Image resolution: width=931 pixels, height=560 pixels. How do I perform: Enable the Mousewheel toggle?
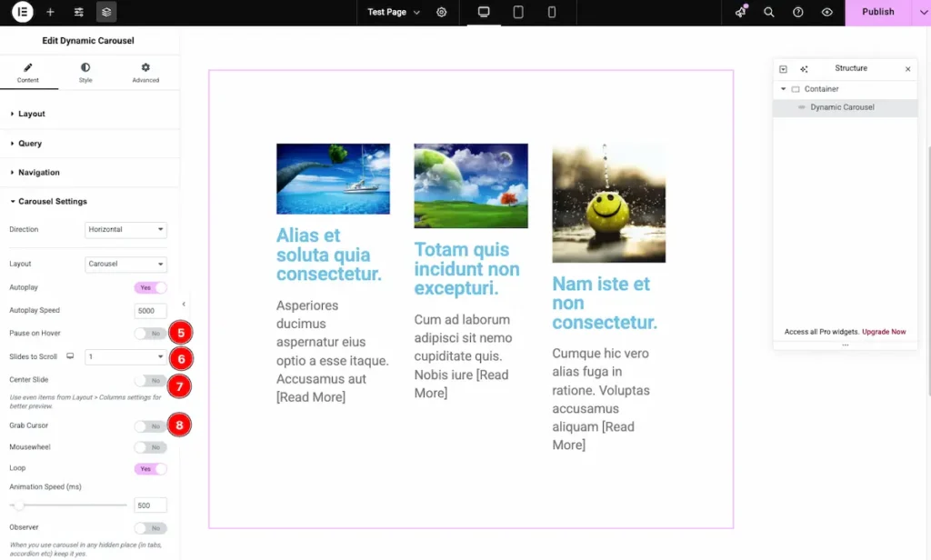tap(150, 447)
